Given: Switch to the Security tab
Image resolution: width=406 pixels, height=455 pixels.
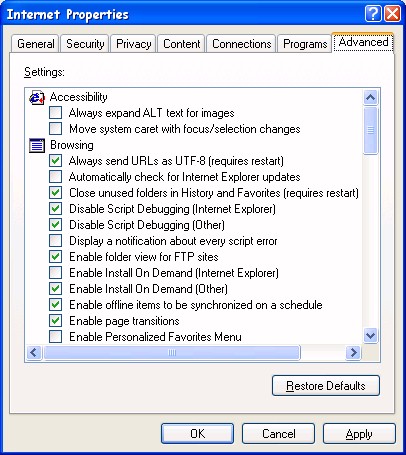Looking at the screenshot, I should point(85,44).
